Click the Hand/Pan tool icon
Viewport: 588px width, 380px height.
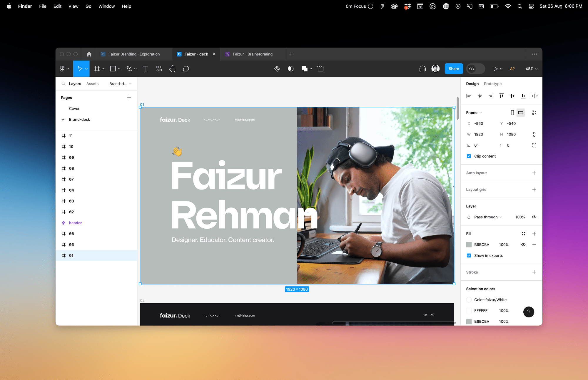(172, 68)
